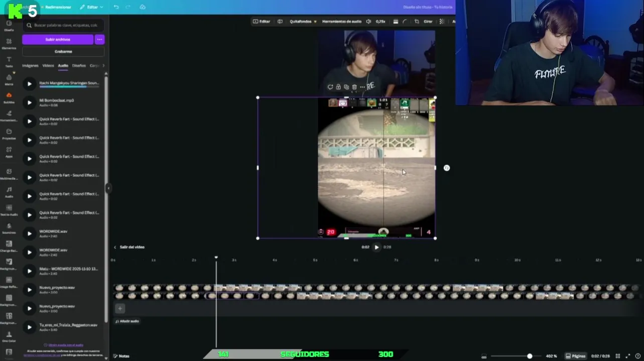Click the undo arrow in top bar
Image resolution: width=644 pixels, height=361 pixels.
tap(116, 7)
